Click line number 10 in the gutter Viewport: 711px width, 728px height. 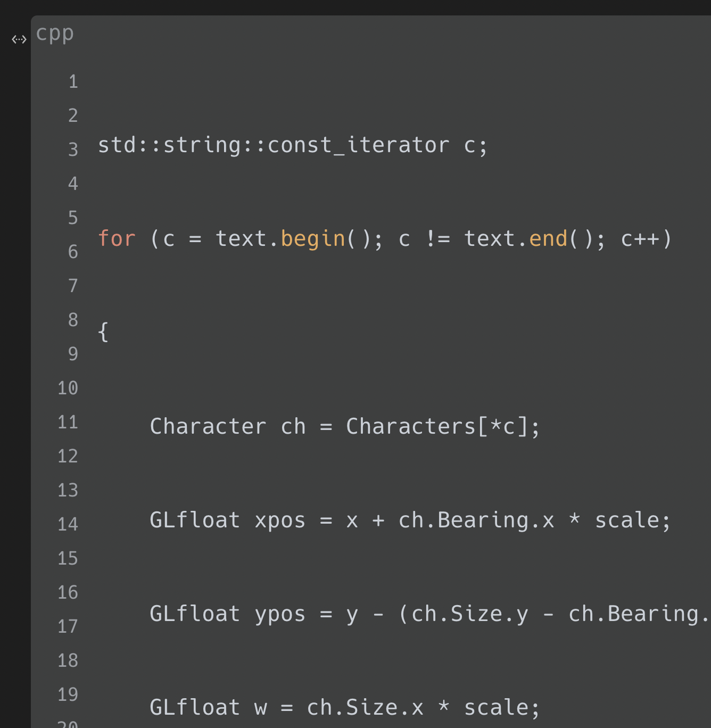(x=68, y=388)
